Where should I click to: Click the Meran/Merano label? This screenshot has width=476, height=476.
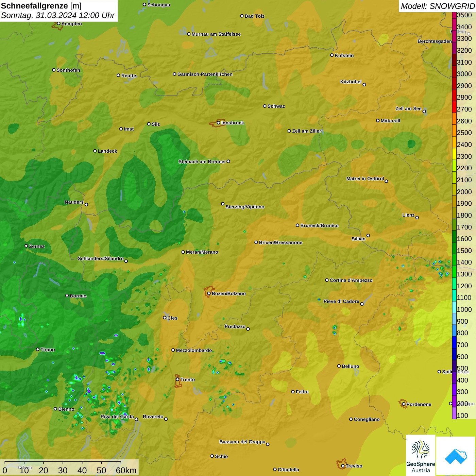coord(202,252)
